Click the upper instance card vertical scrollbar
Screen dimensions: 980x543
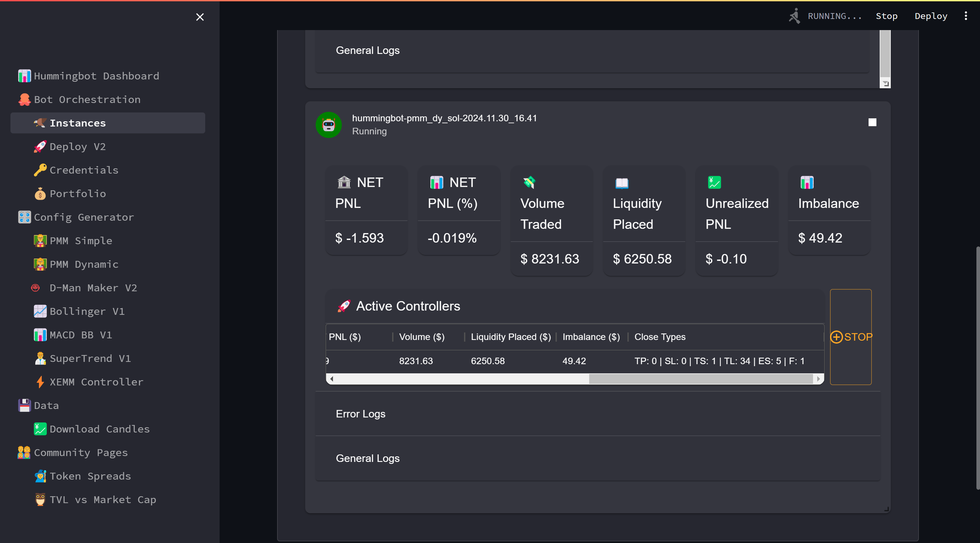tap(885, 54)
